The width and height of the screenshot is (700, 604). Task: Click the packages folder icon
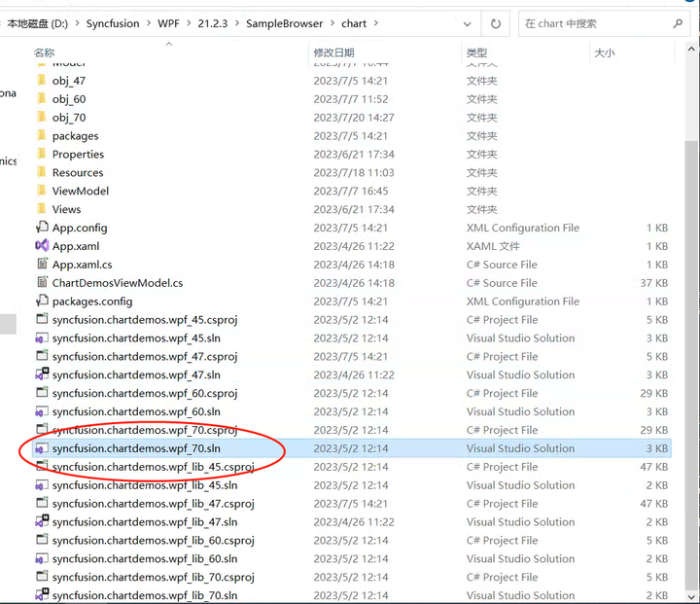tap(42, 135)
